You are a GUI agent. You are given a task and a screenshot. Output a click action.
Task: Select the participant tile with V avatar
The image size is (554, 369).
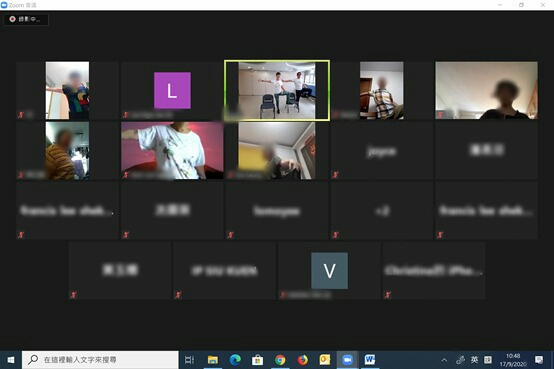tap(329, 271)
